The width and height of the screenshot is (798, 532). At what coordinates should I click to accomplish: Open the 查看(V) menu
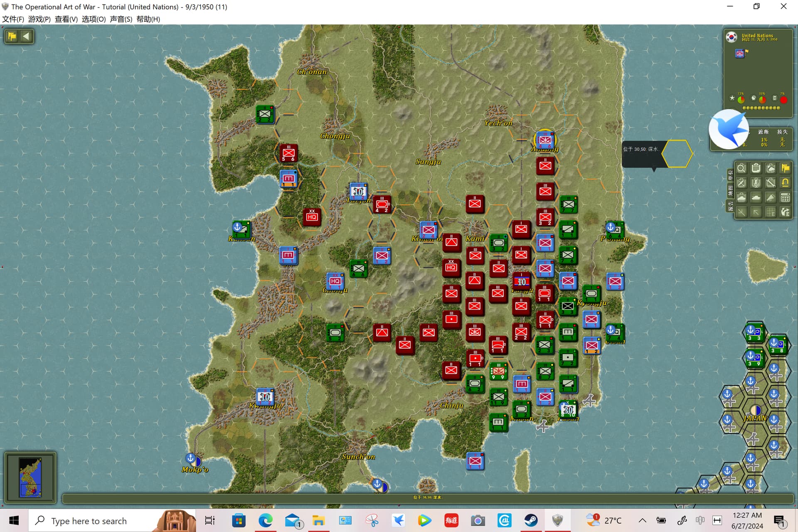[66, 19]
